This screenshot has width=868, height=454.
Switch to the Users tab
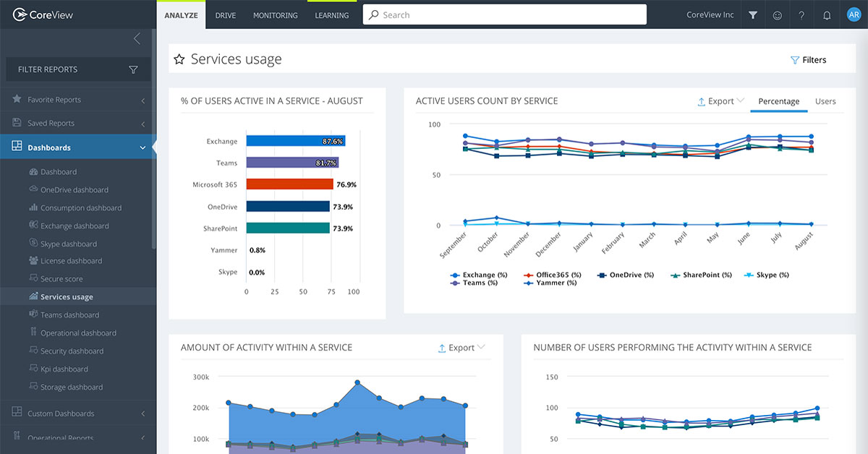tap(825, 101)
